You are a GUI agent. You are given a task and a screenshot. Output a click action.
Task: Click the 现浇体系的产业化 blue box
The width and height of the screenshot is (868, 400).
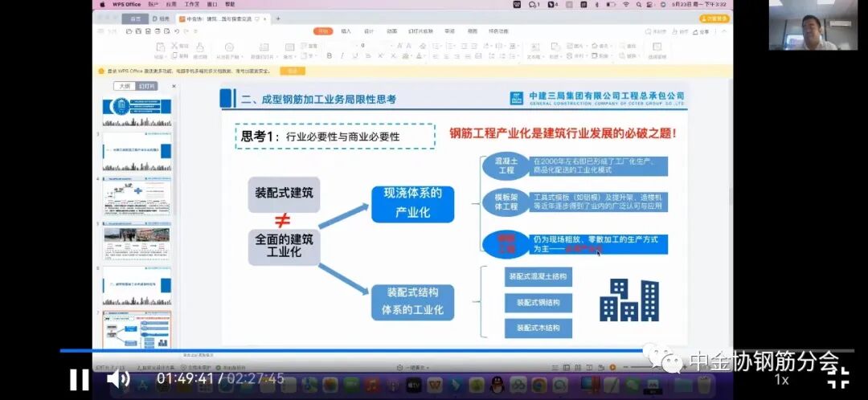[413, 204]
